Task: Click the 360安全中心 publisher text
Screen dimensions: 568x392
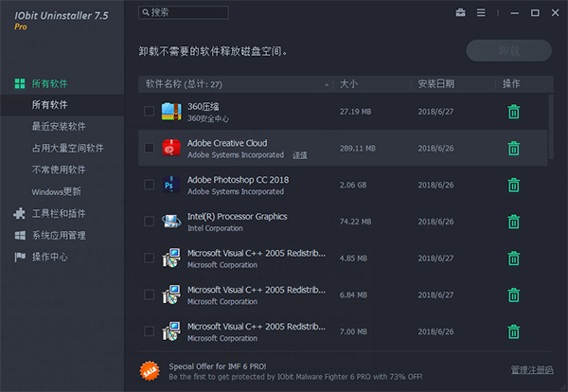Action: pyautogui.click(x=208, y=118)
